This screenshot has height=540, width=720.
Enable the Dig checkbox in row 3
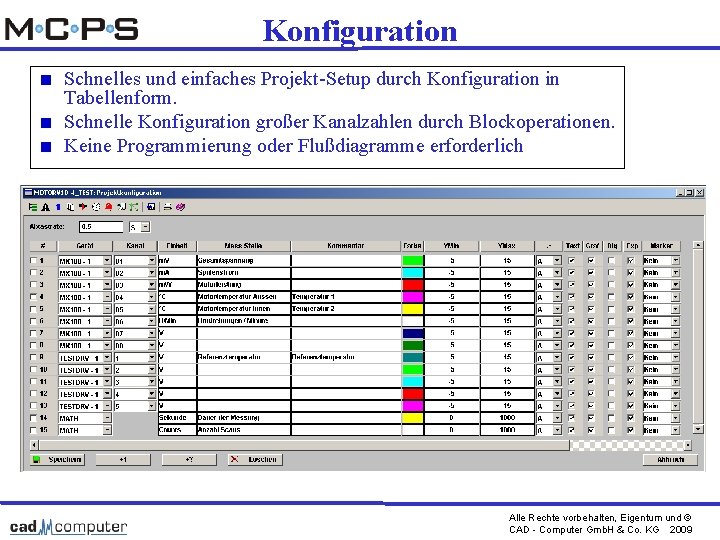click(611, 285)
